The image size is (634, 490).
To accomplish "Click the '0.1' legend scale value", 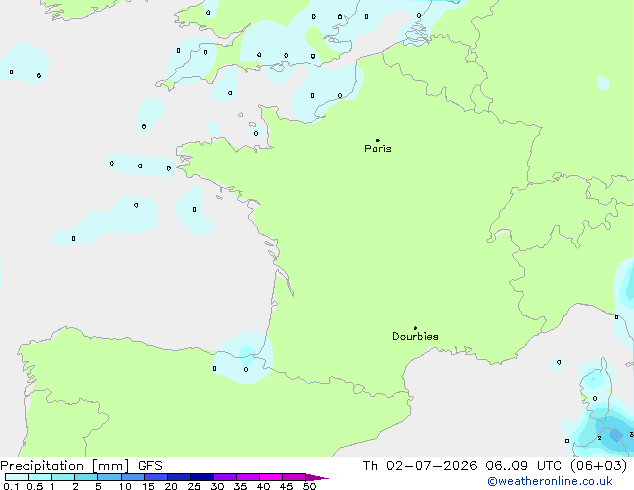I will click(x=11, y=486).
